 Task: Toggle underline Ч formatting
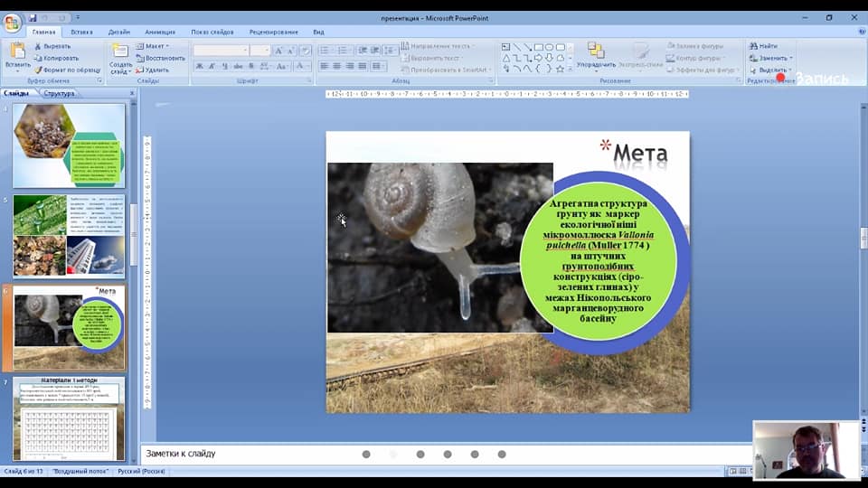coord(224,66)
